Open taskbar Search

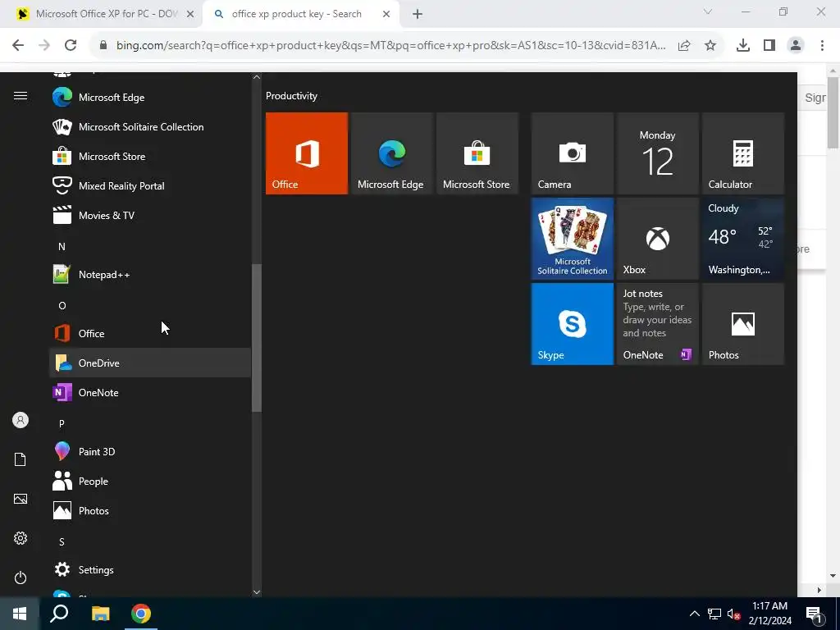(x=59, y=614)
